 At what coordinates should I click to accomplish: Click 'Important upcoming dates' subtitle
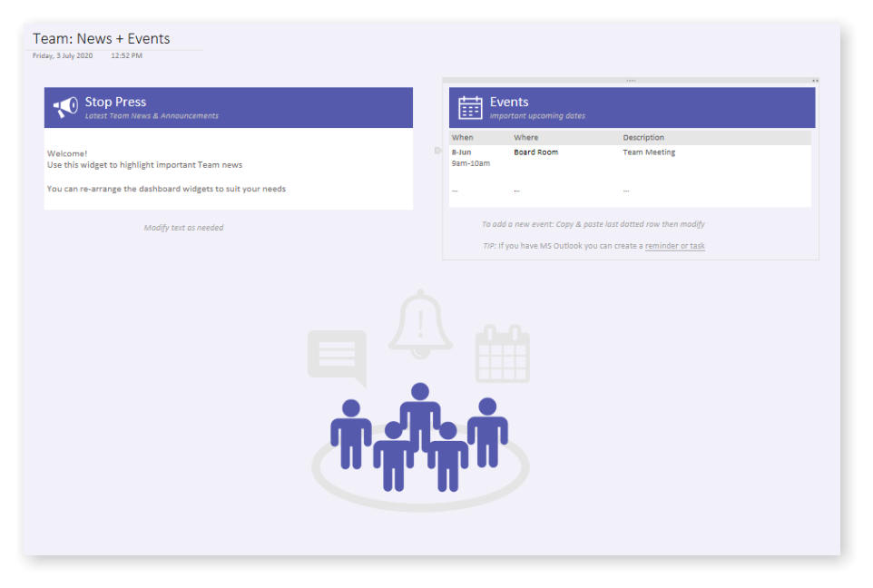click(537, 116)
